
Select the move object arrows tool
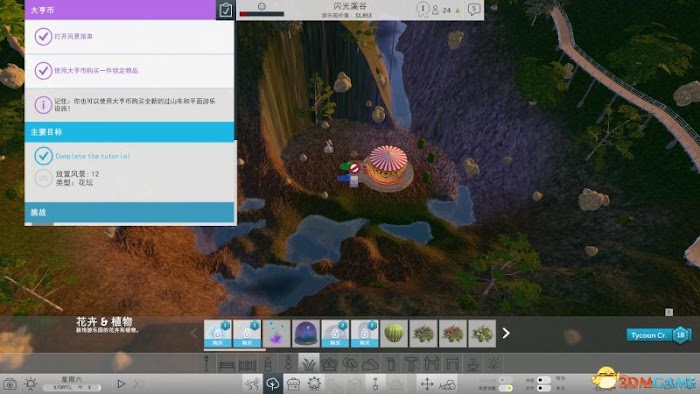[x=427, y=384]
